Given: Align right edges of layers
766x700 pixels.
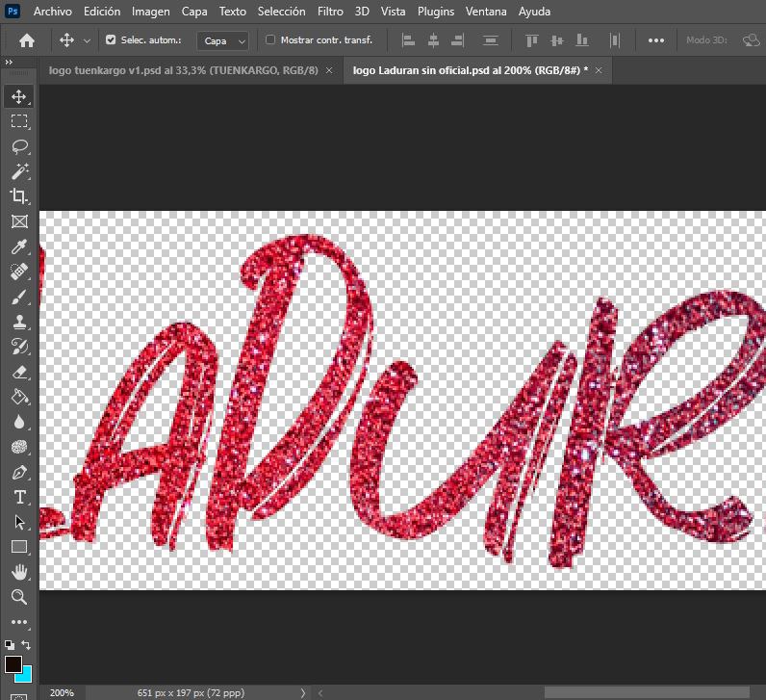Looking at the screenshot, I should (458, 40).
